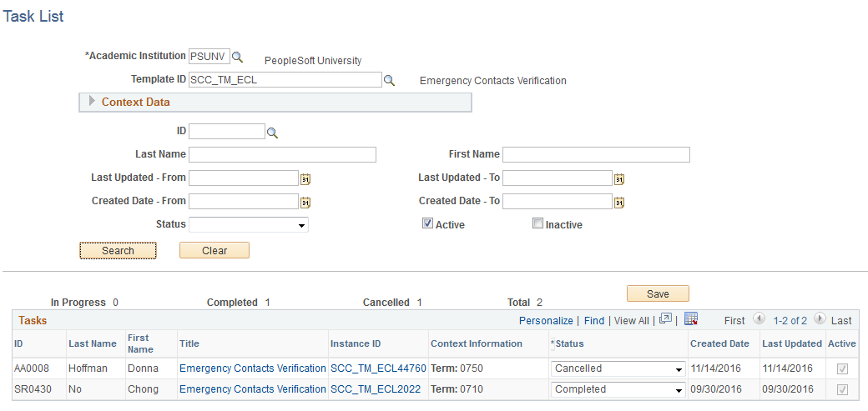Enable the Inactive filter checkbox
The image size is (868, 411).
pos(537,223)
